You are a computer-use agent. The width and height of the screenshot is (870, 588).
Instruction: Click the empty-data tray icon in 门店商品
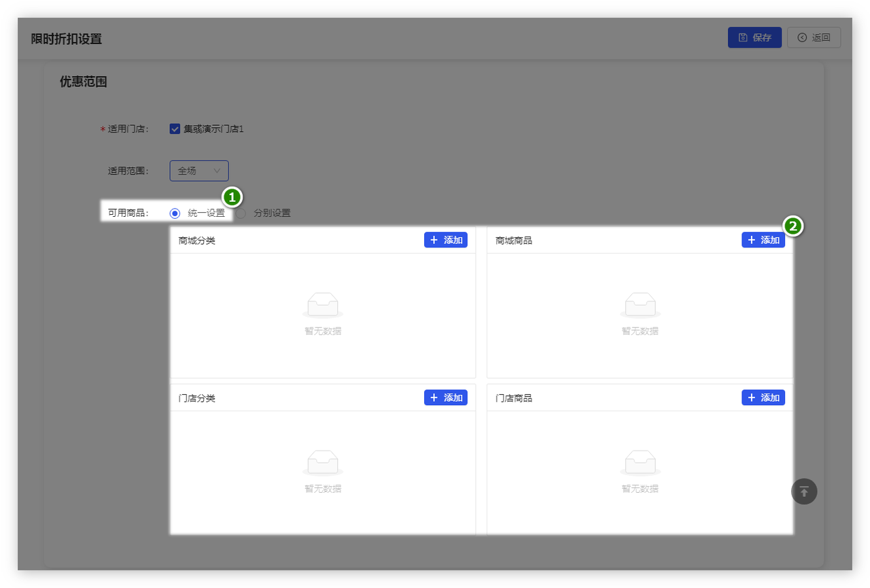[x=640, y=463]
